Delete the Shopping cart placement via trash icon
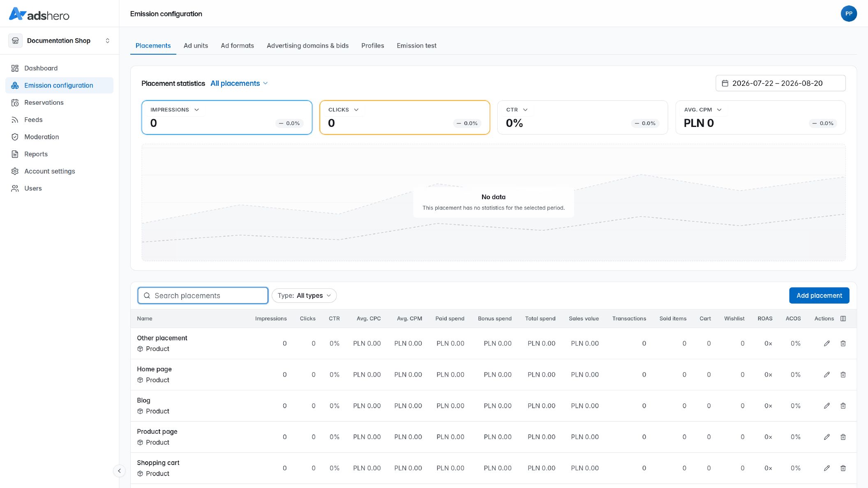 [x=843, y=468]
